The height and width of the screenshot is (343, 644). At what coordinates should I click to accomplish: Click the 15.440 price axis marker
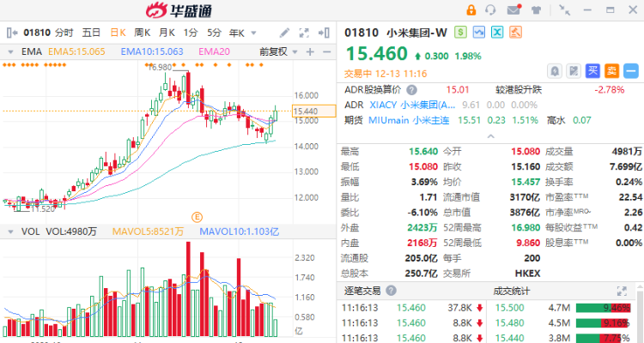pos(313,111)
